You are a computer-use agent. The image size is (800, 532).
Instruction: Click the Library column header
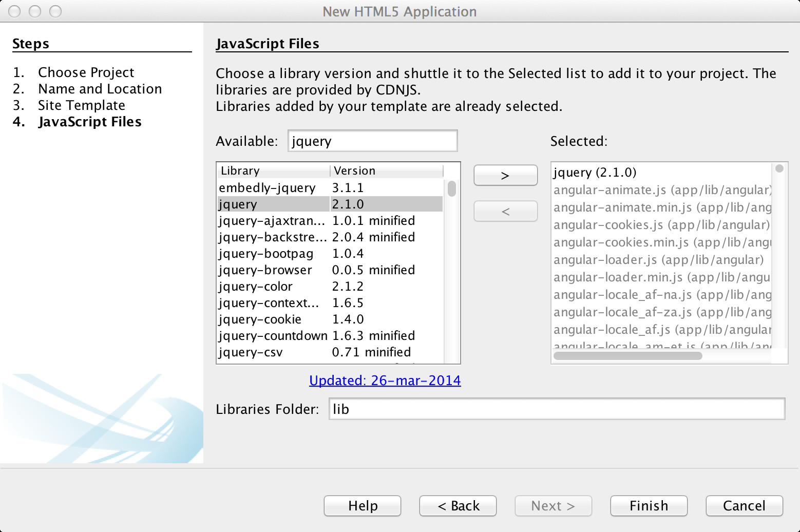(274, 170)
